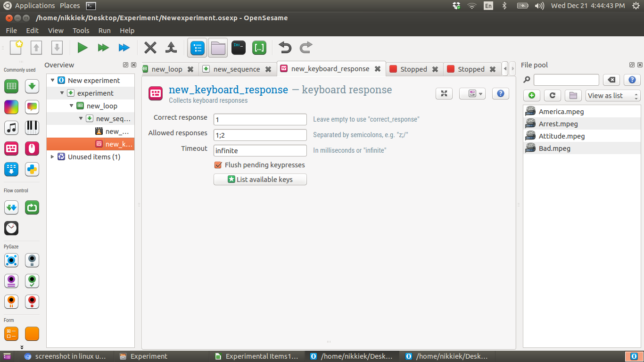Toggle Flush pending keypresses checkbox

[218, 165]
